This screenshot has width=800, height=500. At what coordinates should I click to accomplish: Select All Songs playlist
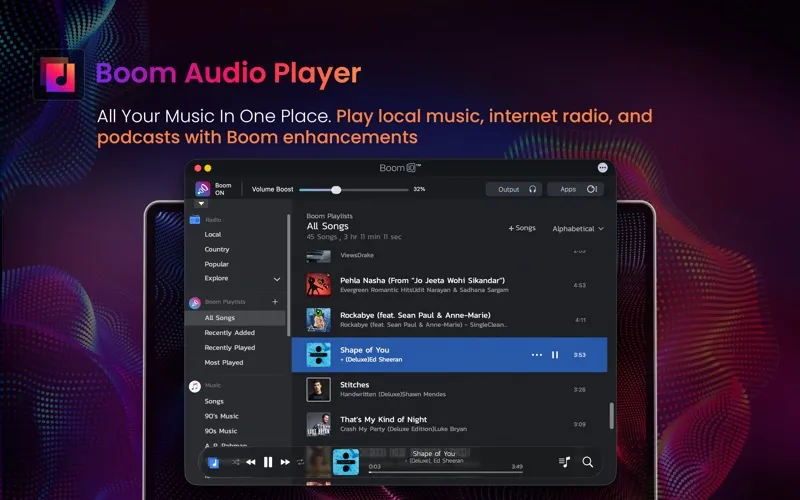click(x=237, y=318)
